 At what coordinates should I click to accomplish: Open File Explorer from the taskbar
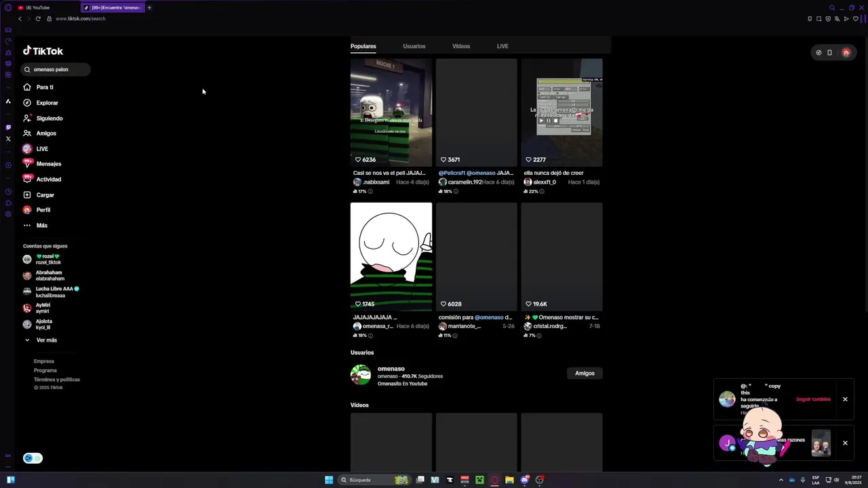click(x=509, y=480)
